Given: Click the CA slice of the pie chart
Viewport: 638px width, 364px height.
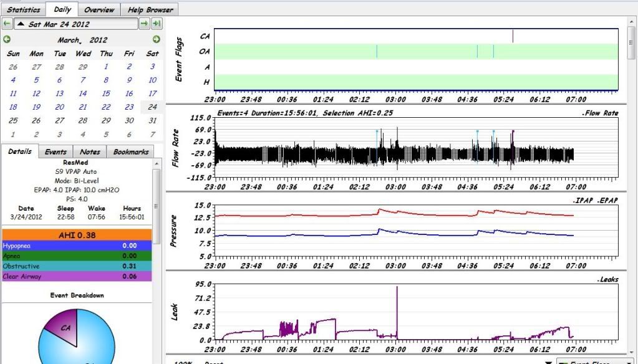Looking at the screenshot, I should [x=65, y=327].
